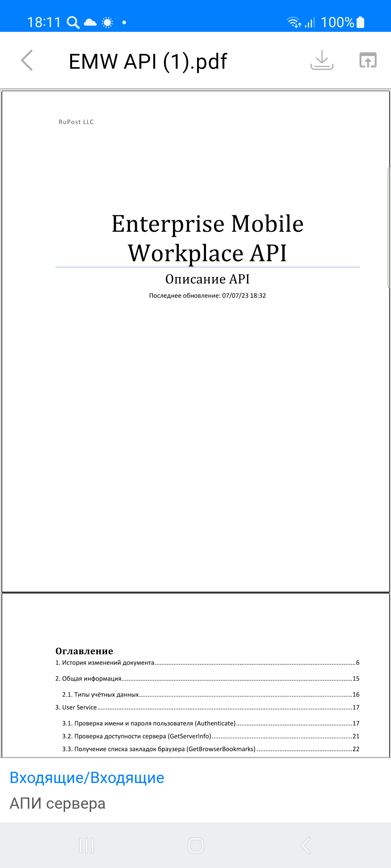Tap the Android home button
The height and width of the screenshot is (868, 391).
point(196,846)
